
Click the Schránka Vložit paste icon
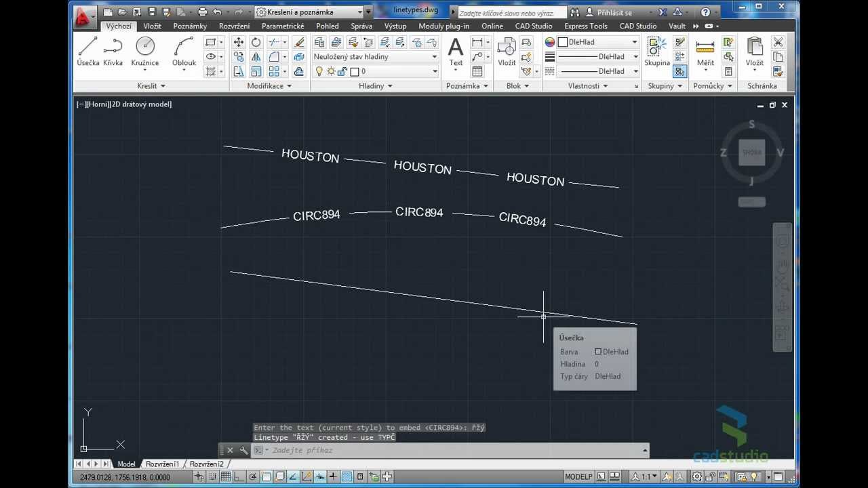[755, 52]
